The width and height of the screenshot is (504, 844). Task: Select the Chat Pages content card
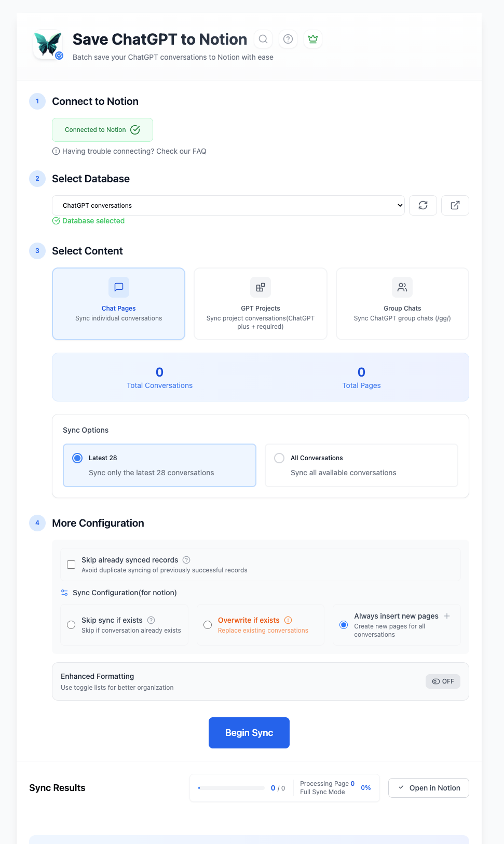[119, 304]
